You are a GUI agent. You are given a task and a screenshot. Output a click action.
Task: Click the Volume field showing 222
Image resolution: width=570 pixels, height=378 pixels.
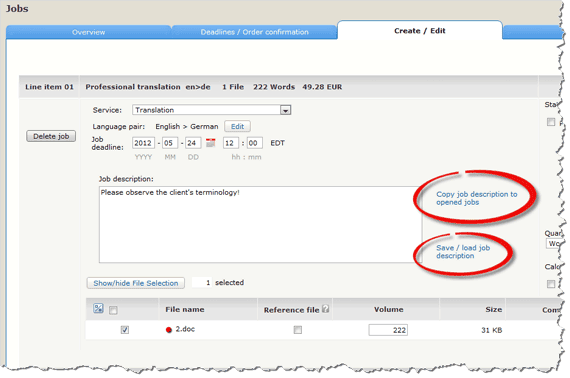coord(388,330)
